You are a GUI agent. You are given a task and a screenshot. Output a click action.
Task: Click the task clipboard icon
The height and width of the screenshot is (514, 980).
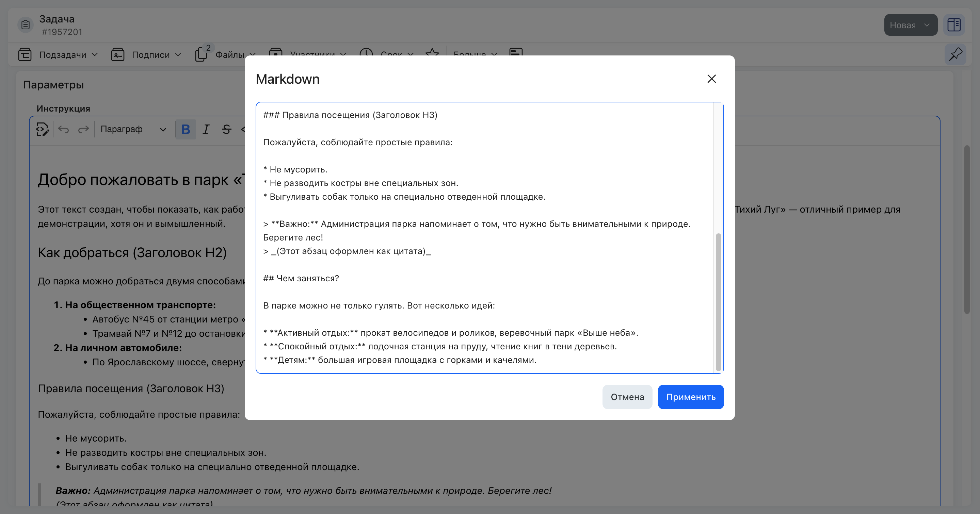(26, 25)
